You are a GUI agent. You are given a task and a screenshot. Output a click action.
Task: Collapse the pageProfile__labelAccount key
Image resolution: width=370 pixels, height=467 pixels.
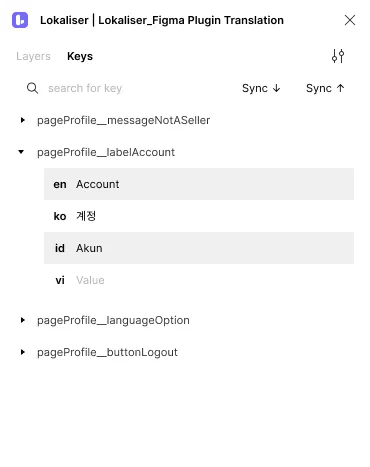pos(21,152)
